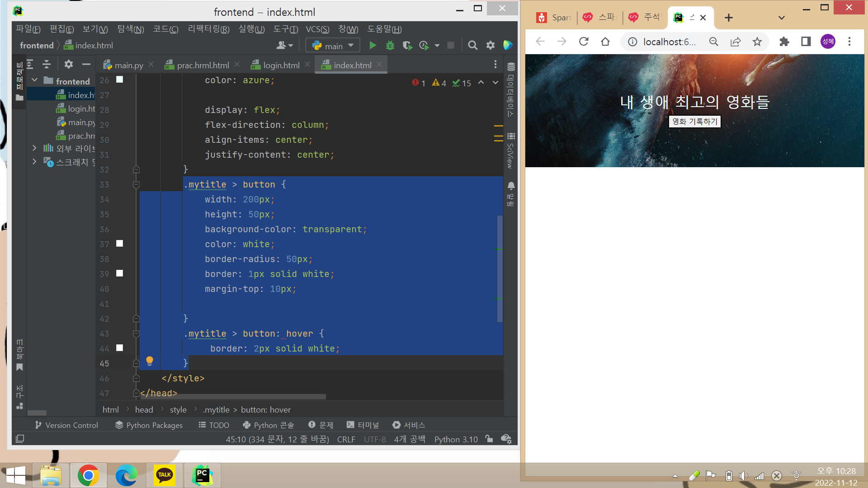Open Chrome tab search chevron
This screenshot has height=488, width=868.
coord(782,18)
